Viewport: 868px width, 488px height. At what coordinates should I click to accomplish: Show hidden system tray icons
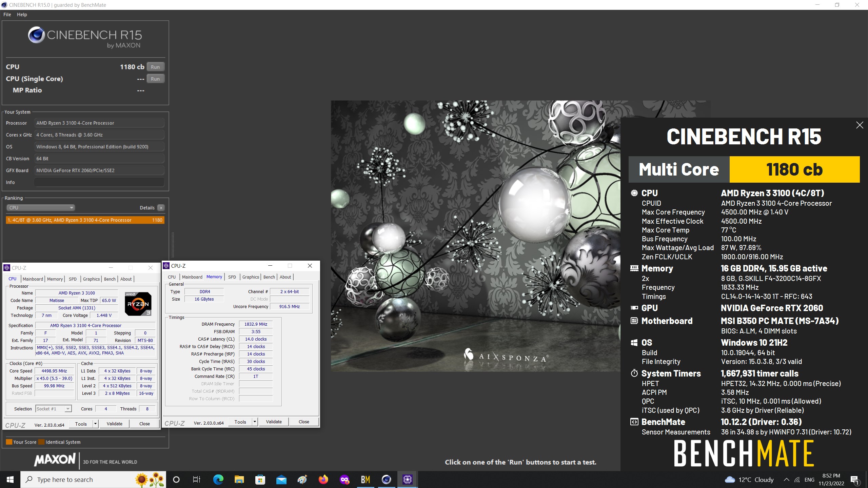pos(786,480)
